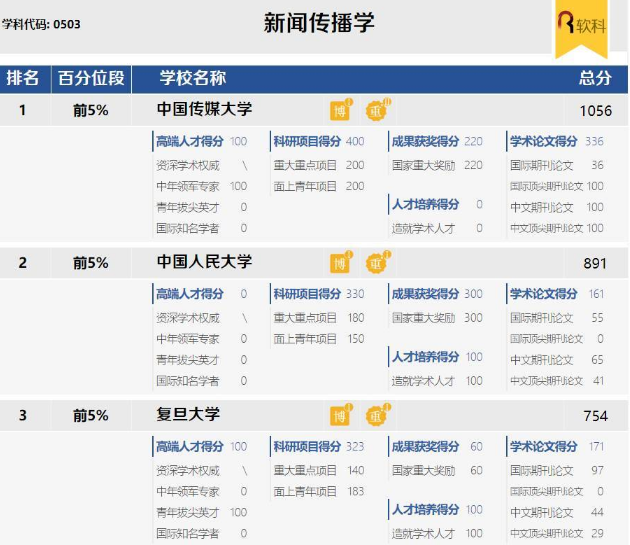Select the 复旦大学 school name
This screenshot has height=545, width=630.
189,414
